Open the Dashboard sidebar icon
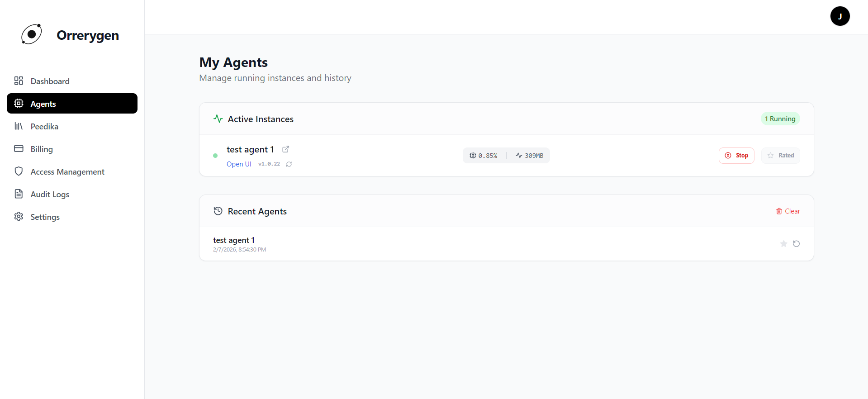868x399 pixels. pyautogui.click(x=19, y=81)
